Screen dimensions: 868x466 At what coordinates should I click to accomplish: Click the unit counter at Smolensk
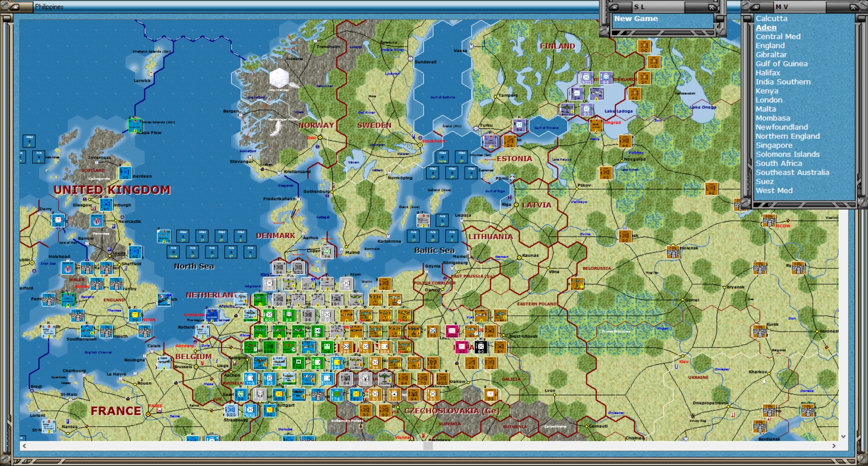(674, 252)
